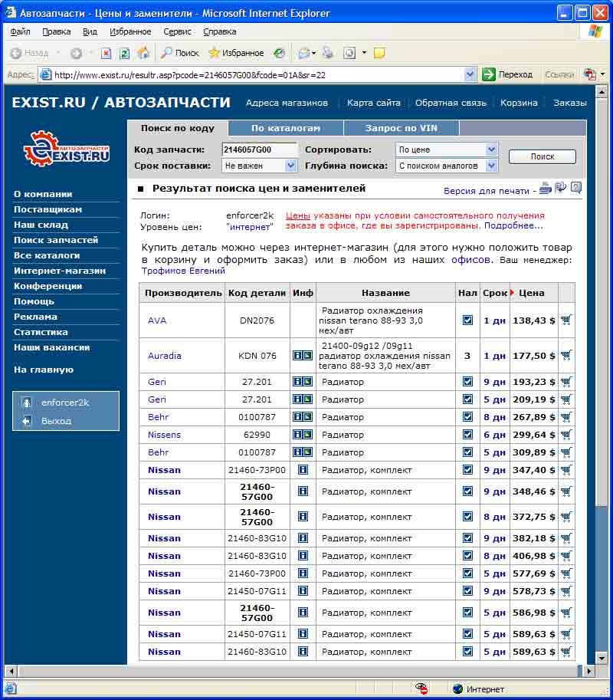
Task: Open manager Трофимов Евгений link
Action: click(x=183, y=271)
